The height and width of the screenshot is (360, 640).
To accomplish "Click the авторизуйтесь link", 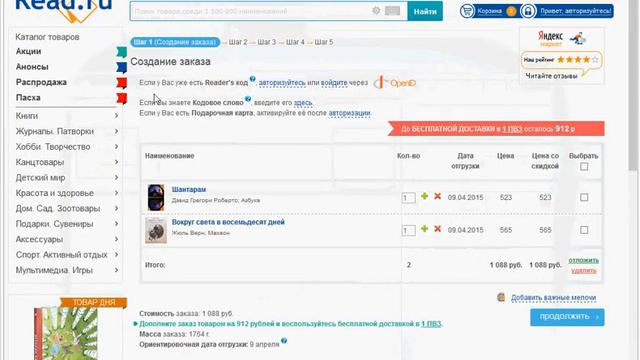I will [x=282, y=83].
